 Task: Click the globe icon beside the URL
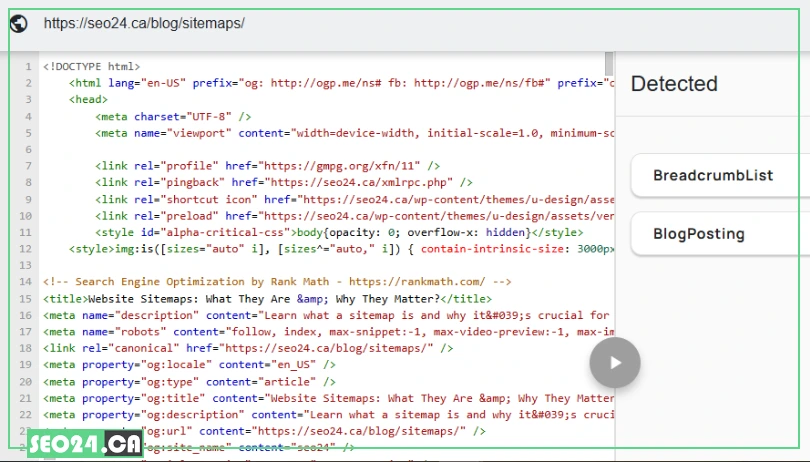click(x=19, y=24)
